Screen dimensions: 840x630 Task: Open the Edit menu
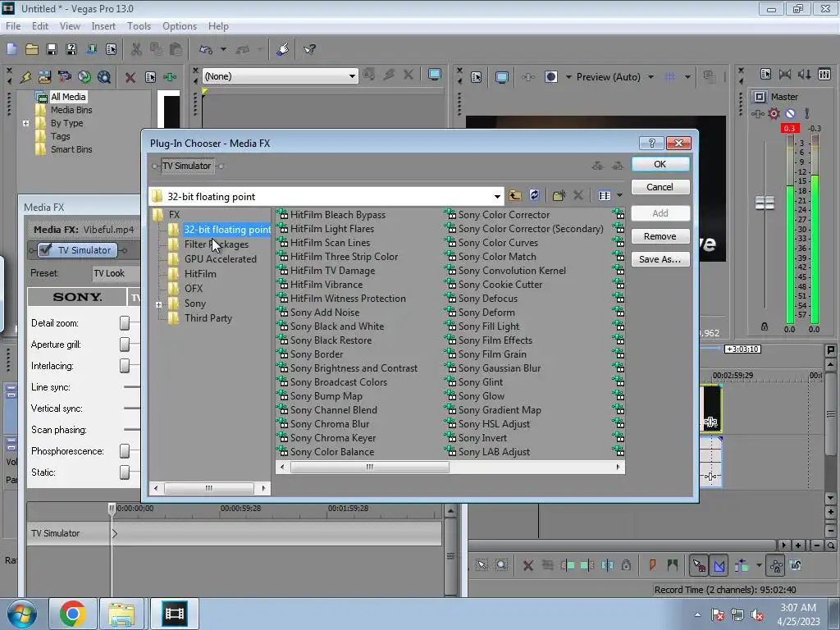[39, 25]
